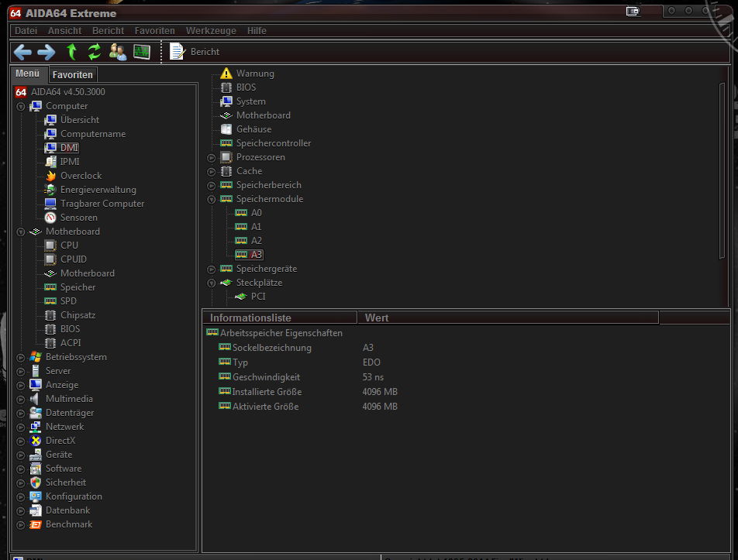Expand the Speichergeräte node
This screenshot has height=560, width=738.
[212, 270]
